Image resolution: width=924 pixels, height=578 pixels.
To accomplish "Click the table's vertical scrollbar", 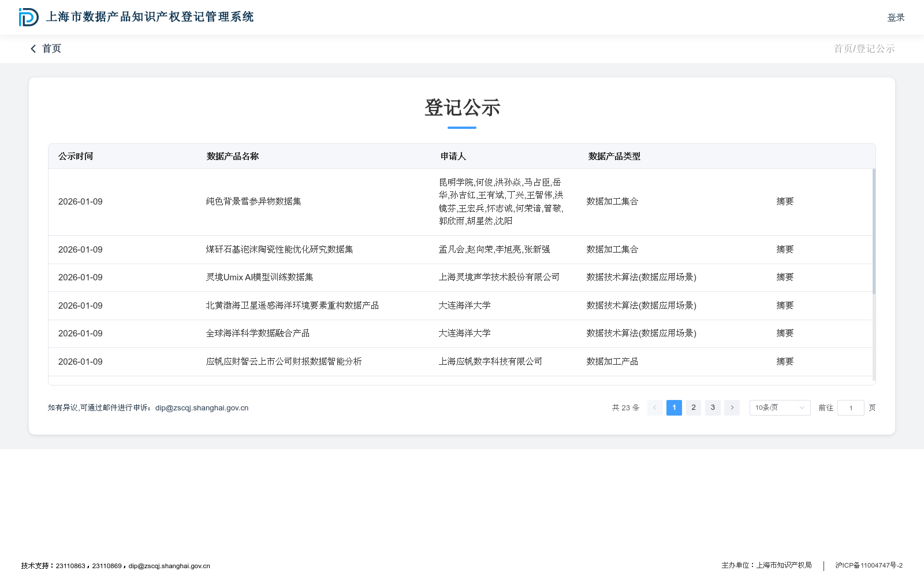I will click(874, 231).
